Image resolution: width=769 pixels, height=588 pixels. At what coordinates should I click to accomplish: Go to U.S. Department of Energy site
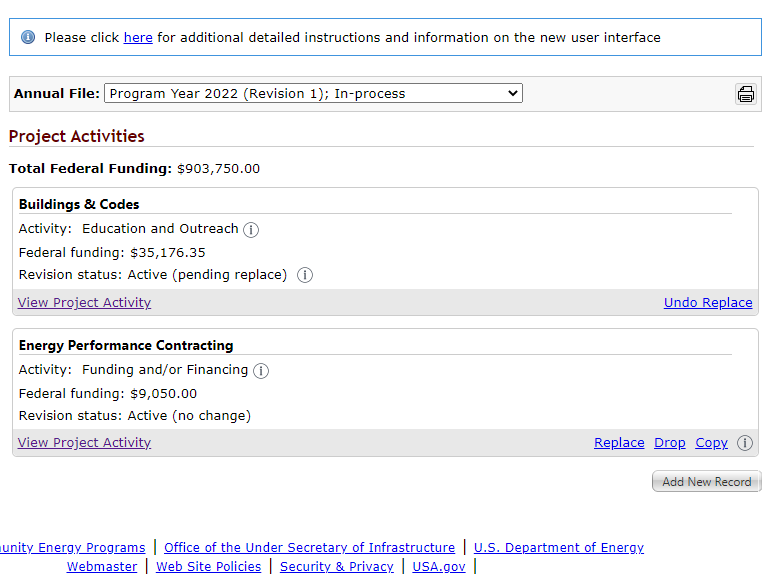pos(559,548)
